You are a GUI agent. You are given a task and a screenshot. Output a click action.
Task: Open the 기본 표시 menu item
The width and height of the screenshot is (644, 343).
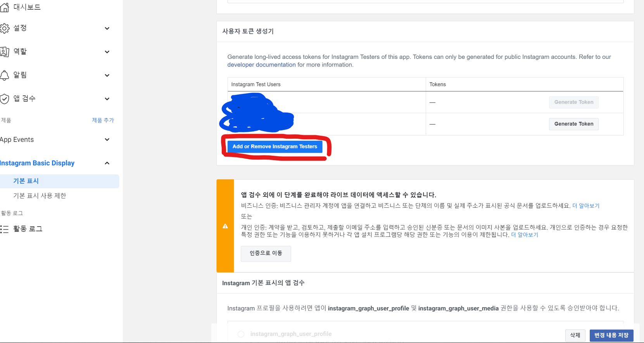tap(26, 181)
